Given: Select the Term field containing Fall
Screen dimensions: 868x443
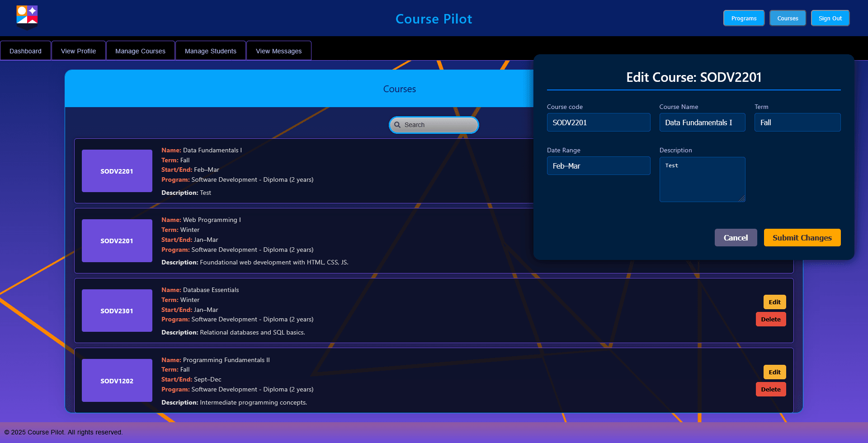Looking at the screenshot, I should (797, 122).
